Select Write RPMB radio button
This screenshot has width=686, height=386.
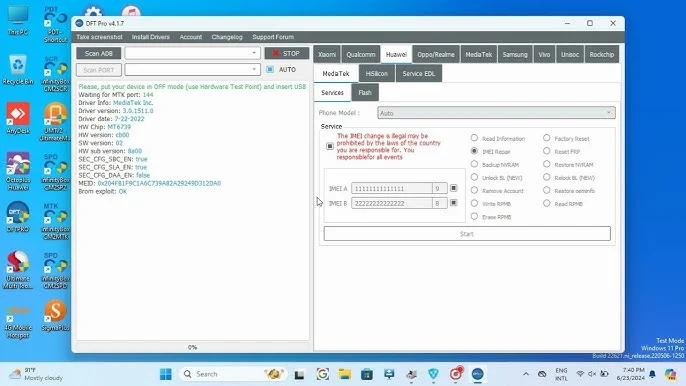pyautogui.click(x=474, y=204)
